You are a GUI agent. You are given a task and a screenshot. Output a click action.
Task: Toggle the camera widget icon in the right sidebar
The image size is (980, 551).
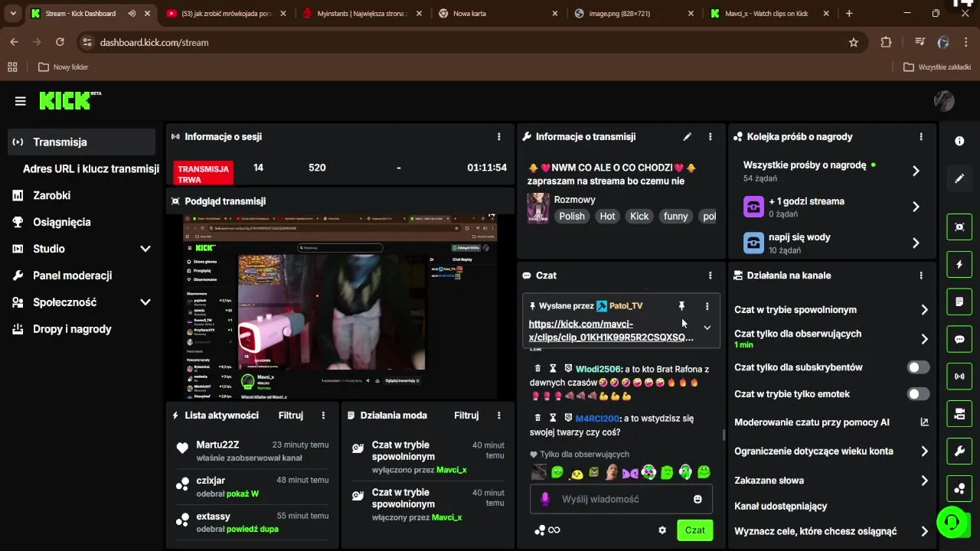[959, 414]
